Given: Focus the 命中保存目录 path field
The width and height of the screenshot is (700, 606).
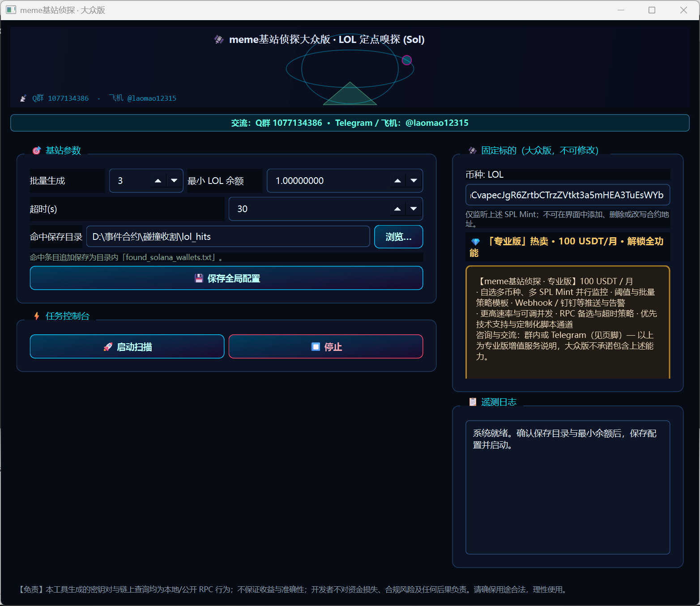Looking at the screenshot, I should (228, 237).
